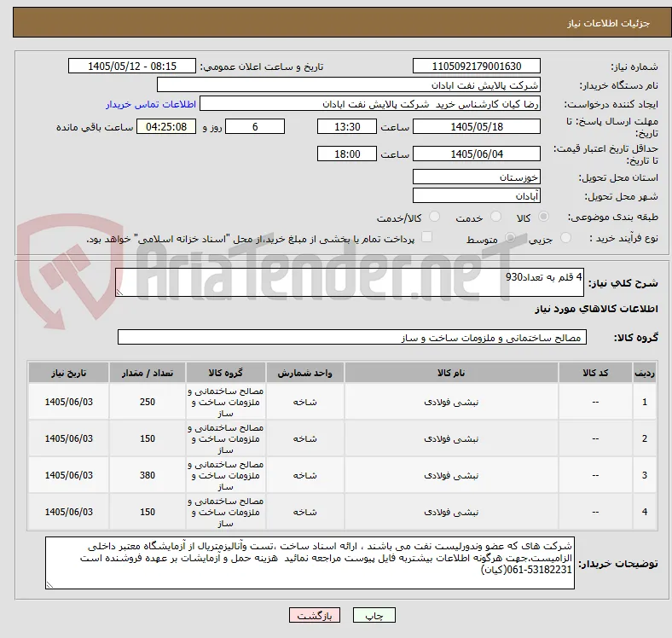Click the اطلاعات کالاهای مورد نیاز heading

point(596,309)
